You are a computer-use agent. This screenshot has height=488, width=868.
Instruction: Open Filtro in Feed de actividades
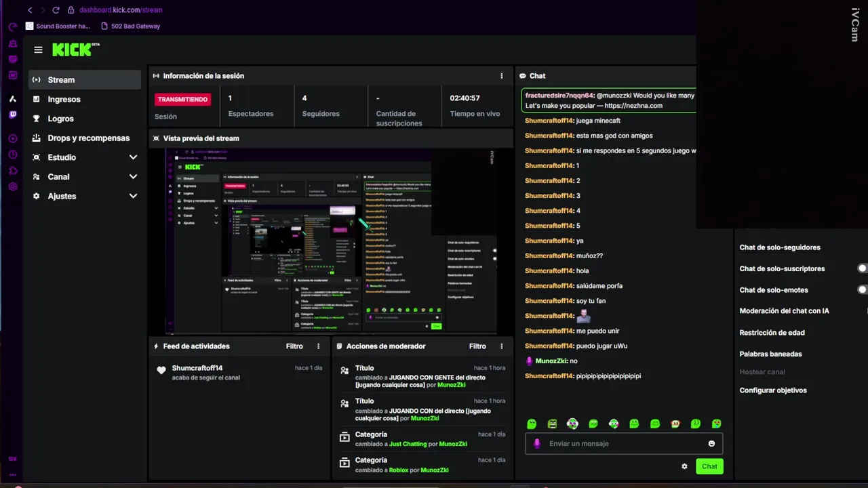tap(294, 346)
